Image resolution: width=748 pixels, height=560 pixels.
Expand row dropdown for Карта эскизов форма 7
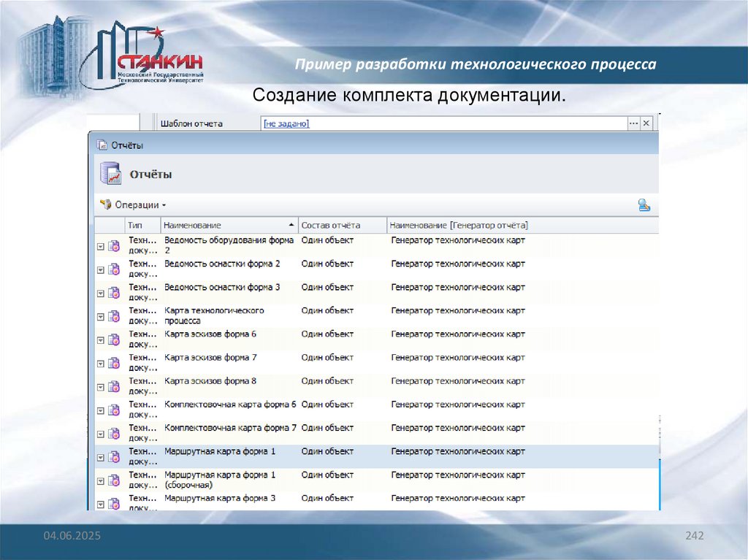[x=101, y=363]
